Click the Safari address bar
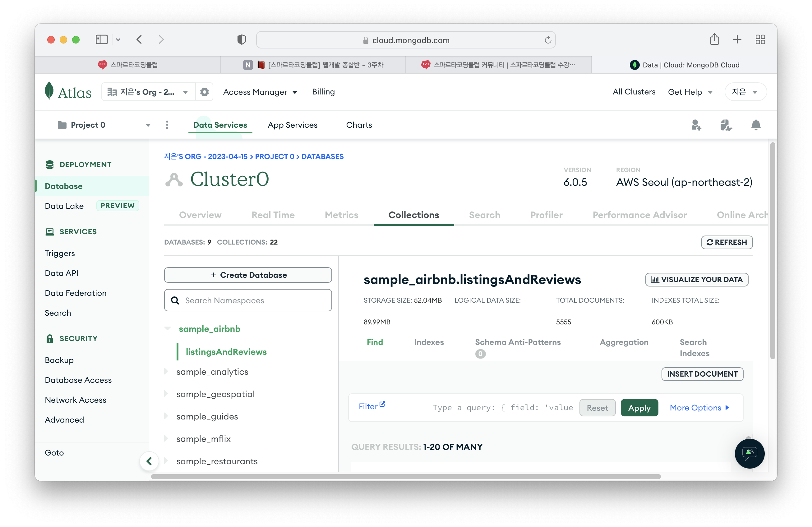812x527 pixels. point(406,40)
